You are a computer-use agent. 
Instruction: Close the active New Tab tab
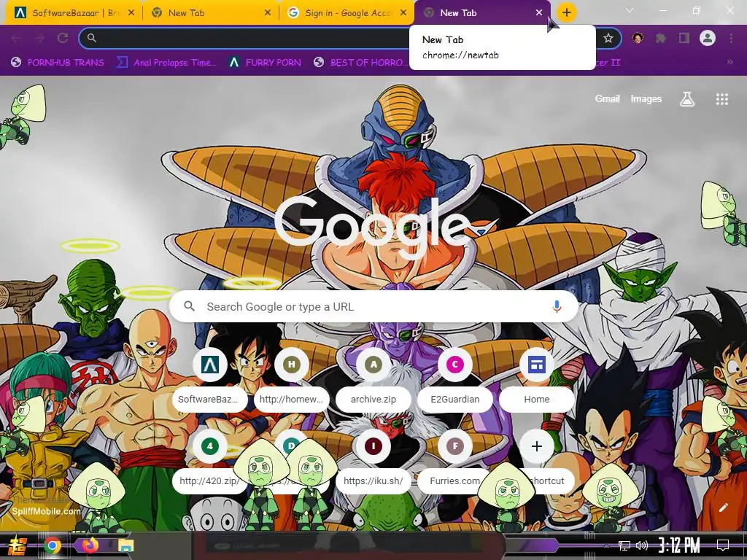(x=539, y=13)
